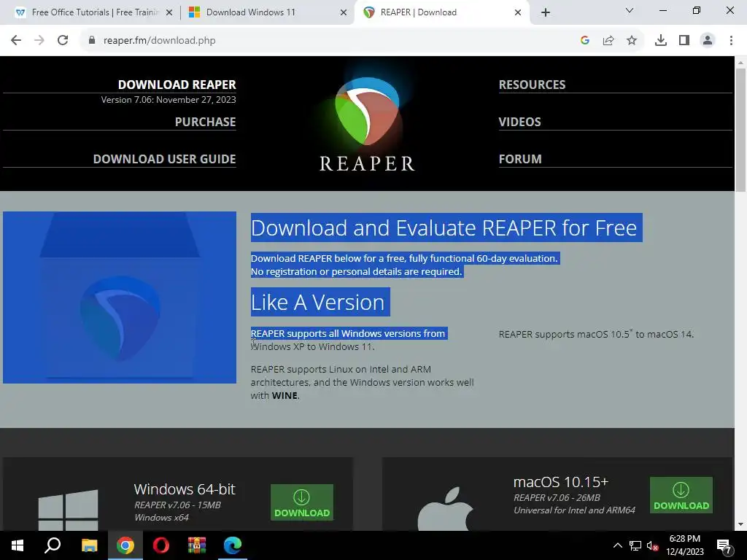Open DOWNLOAD REAPER nav link
This screenshot has height=560, width=747.
point(177,85)
